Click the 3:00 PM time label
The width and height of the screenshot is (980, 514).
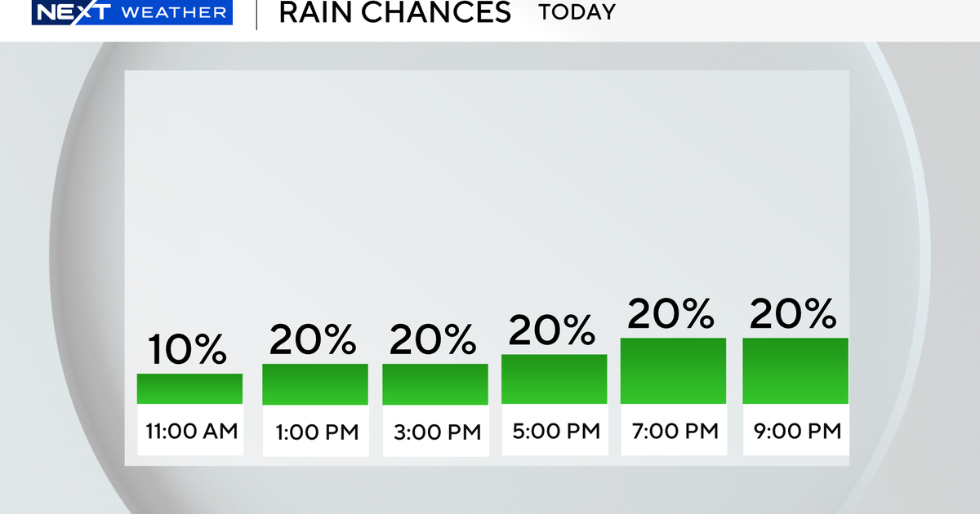[x=435, y=431]
